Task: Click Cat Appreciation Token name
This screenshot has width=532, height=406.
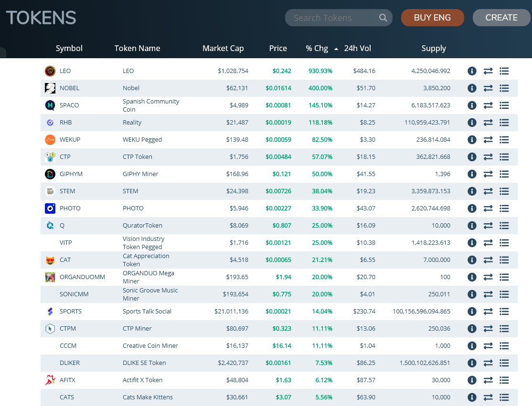Action: click(146, 260)
